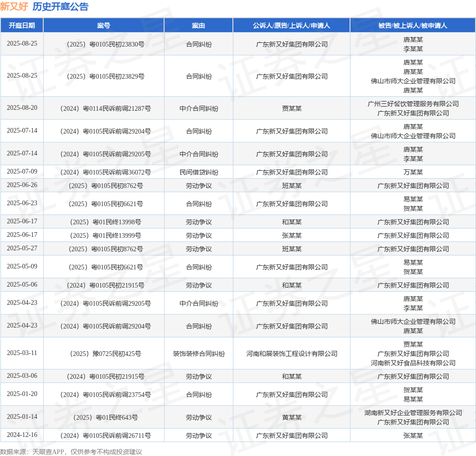
Task: Click plaintiff 张某某 in the 13999号 row
Action: point(292,235)
